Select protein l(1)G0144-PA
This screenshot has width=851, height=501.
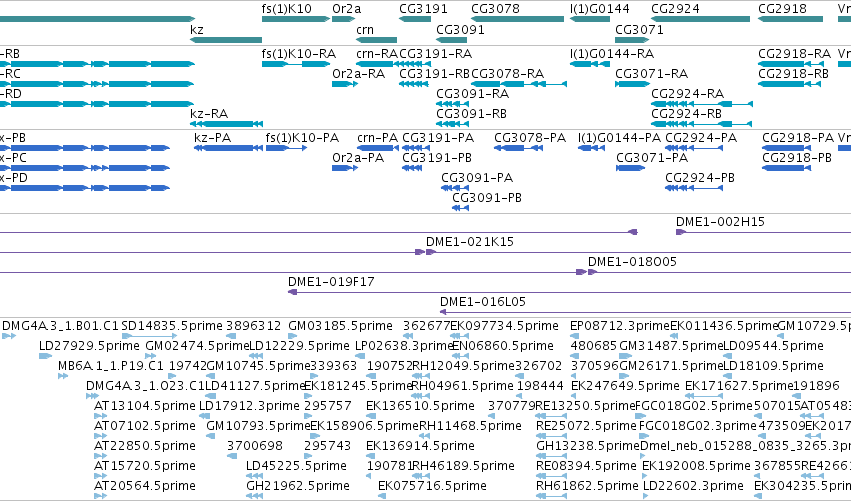click(x=619, y=138)
